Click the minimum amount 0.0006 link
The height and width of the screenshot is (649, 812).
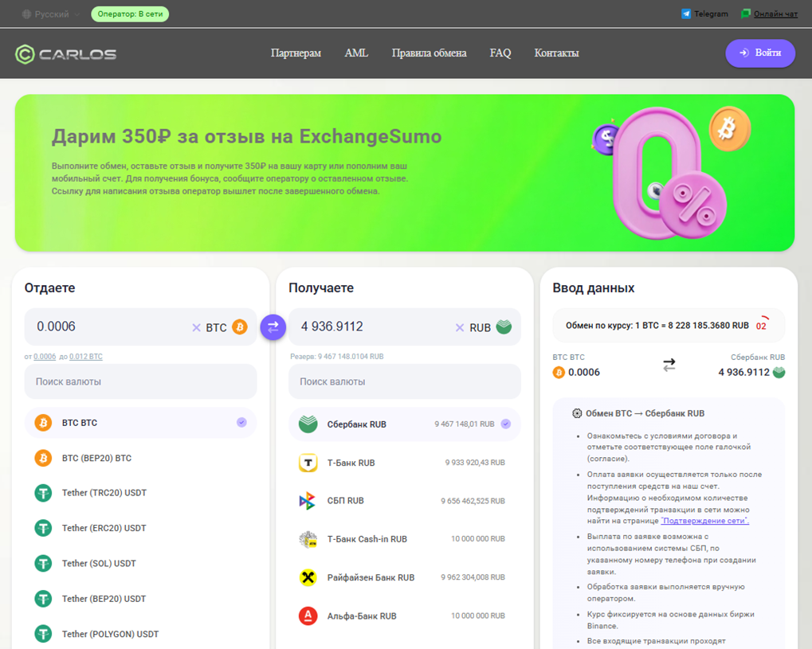tap(45, 357)
